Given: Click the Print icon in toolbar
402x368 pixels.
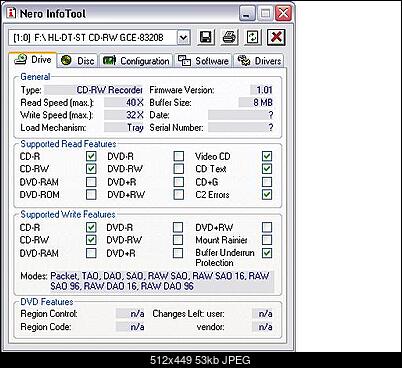Looking at the screenshot, I should click(x=229, y=37).
